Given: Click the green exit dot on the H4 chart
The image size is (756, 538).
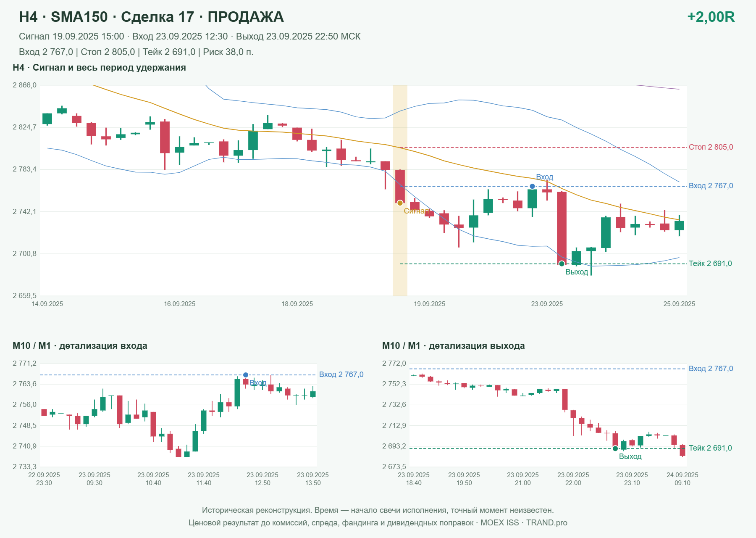Looking at the screenshot, I should tap(562, 264).
